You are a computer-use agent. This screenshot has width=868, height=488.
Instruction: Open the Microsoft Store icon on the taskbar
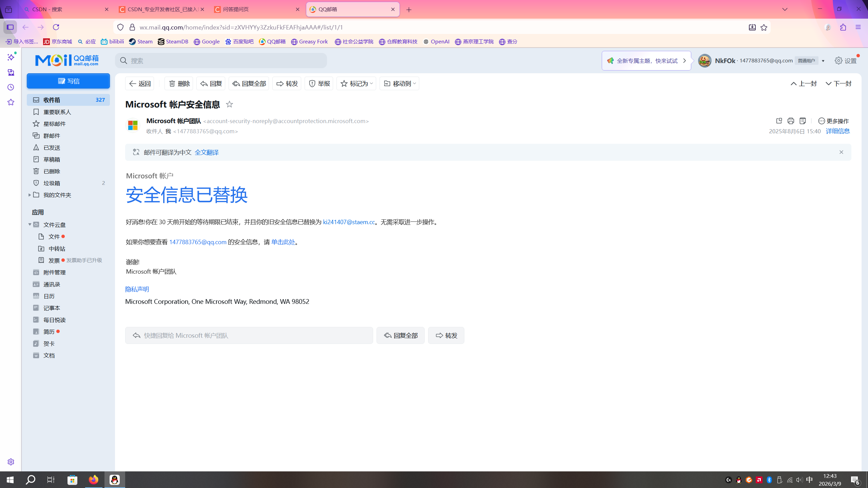[72, 480]
